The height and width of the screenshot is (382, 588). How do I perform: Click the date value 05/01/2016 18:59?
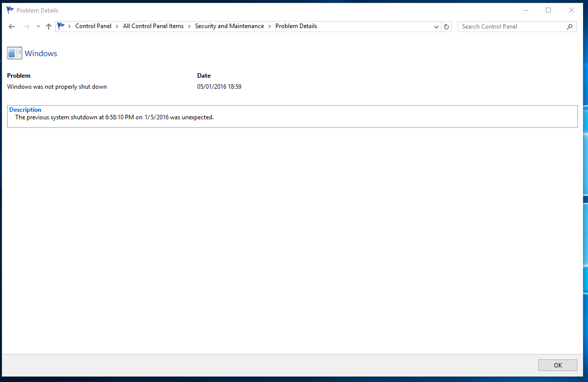[x=219, y=87]
